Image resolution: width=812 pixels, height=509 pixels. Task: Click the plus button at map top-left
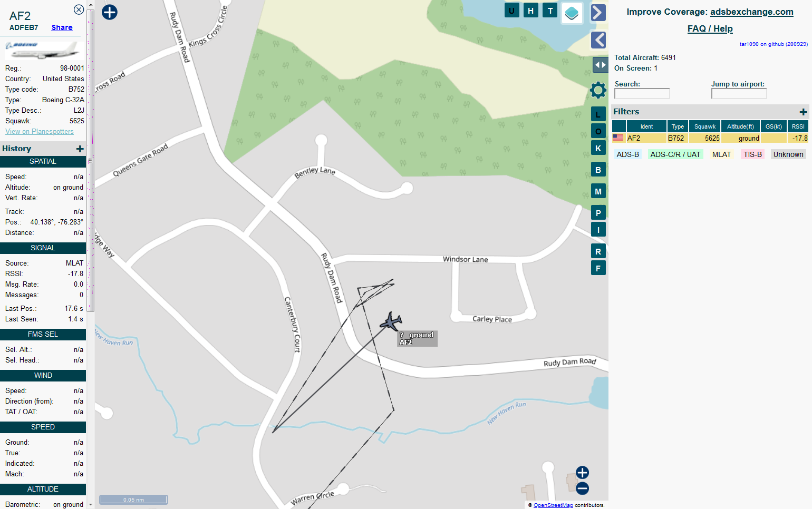coord(110,12)
